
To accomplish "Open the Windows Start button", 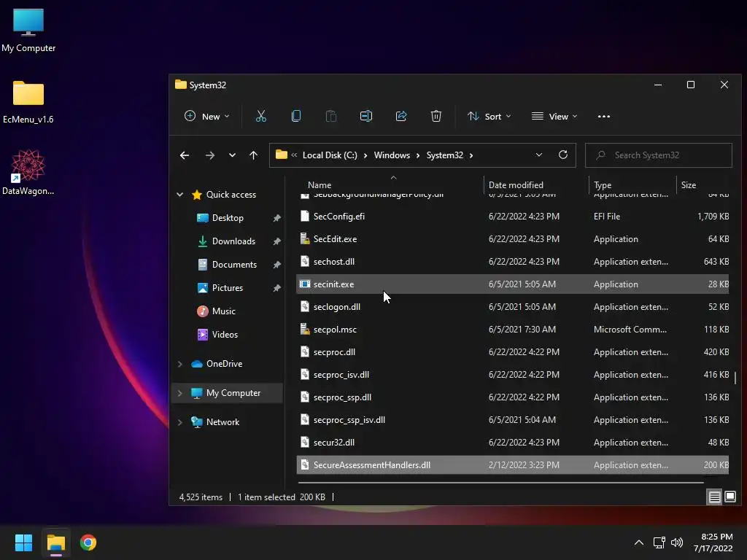I will [23, 542].
